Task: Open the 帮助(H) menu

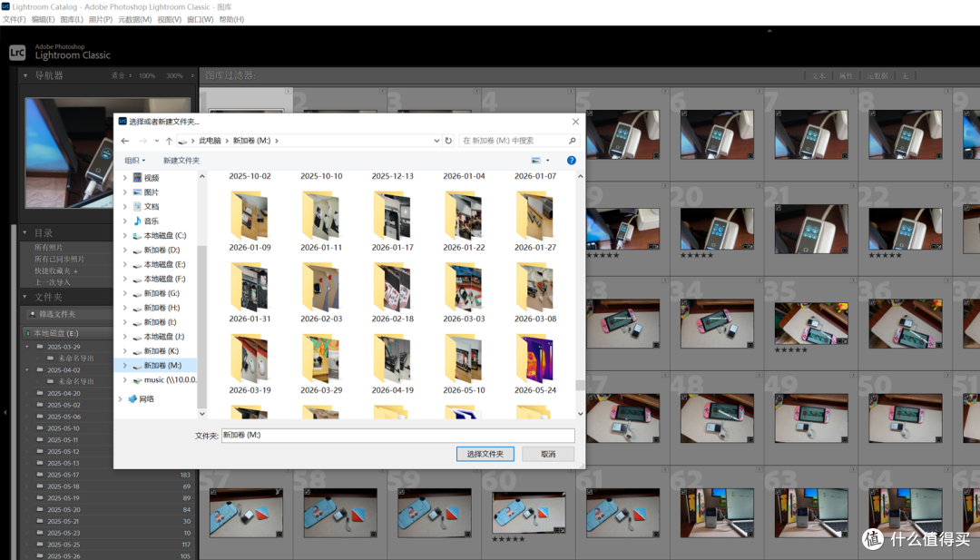Action: tap(232, 19)
